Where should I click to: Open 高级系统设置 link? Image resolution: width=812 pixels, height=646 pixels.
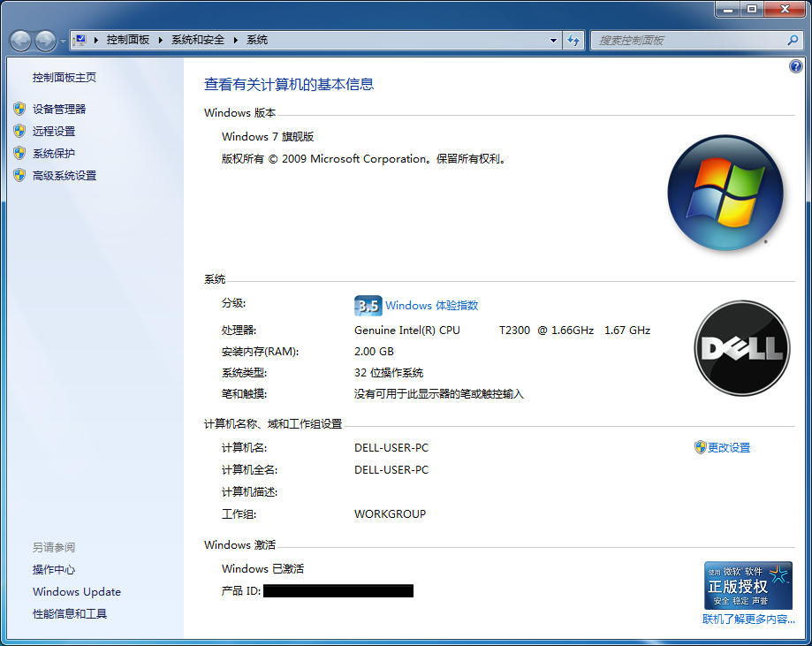65,176
